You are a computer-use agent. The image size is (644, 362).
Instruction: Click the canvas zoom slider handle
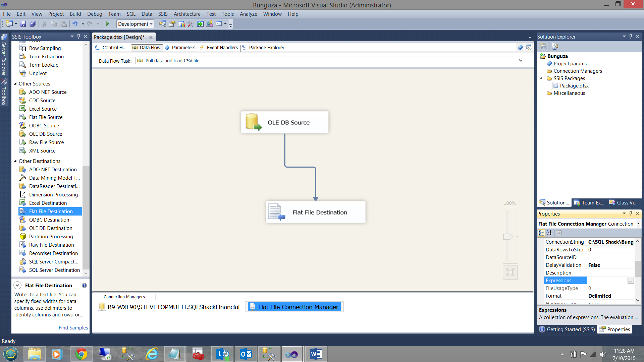coord(508,237)
